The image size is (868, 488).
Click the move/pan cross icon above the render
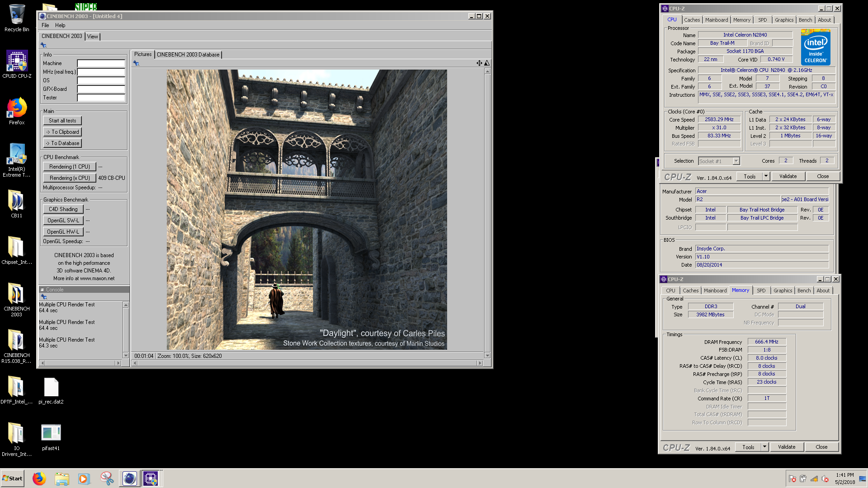pyautogui.click(x=479, y=63)
